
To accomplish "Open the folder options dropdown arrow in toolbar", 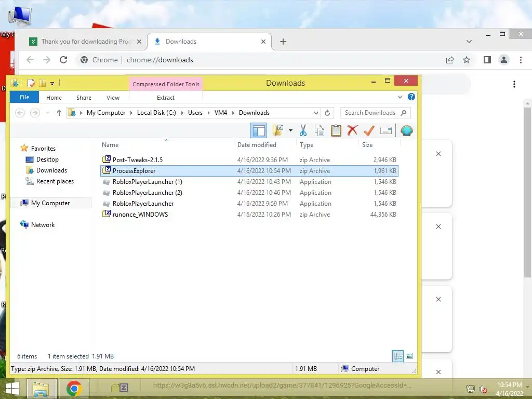I will 290,130.
